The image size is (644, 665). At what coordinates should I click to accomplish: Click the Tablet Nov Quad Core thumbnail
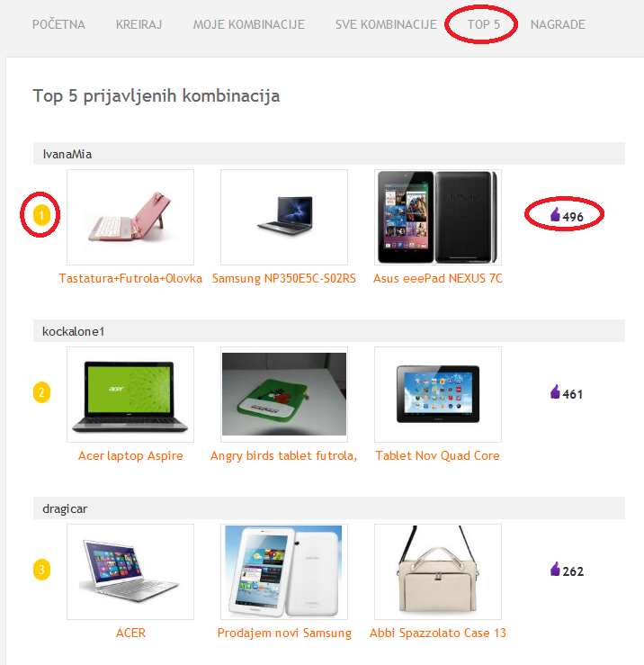point(438,394)
